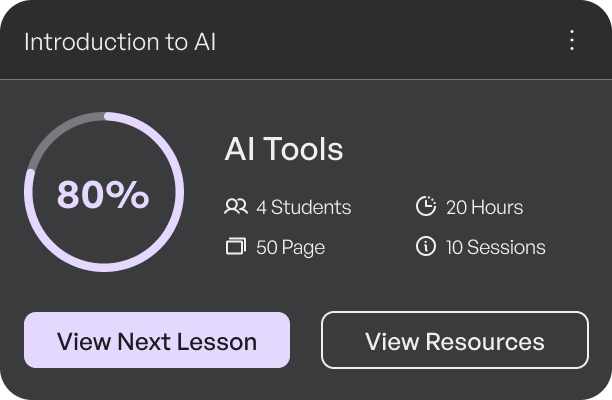Image resolution: width=612 pixels, height=400 pixels.
Task: Click the 80% percentage text
Action: 103,194
